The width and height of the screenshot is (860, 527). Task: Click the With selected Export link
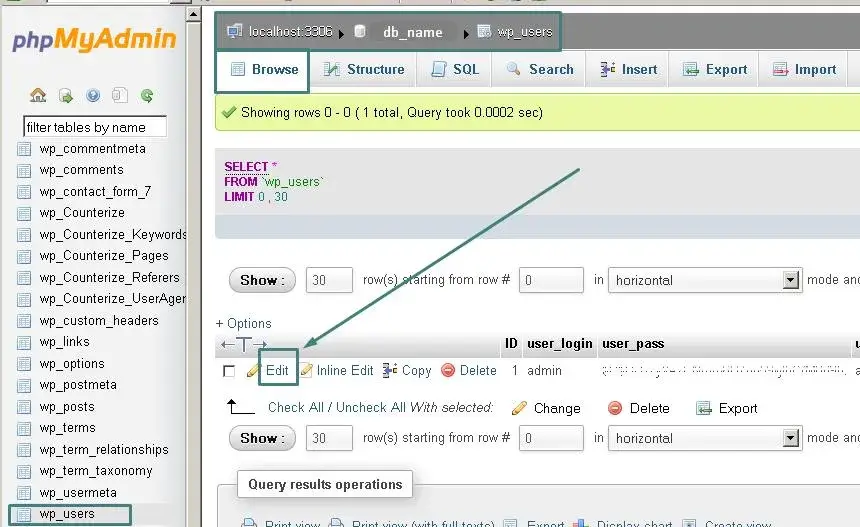tap(738, 409)
